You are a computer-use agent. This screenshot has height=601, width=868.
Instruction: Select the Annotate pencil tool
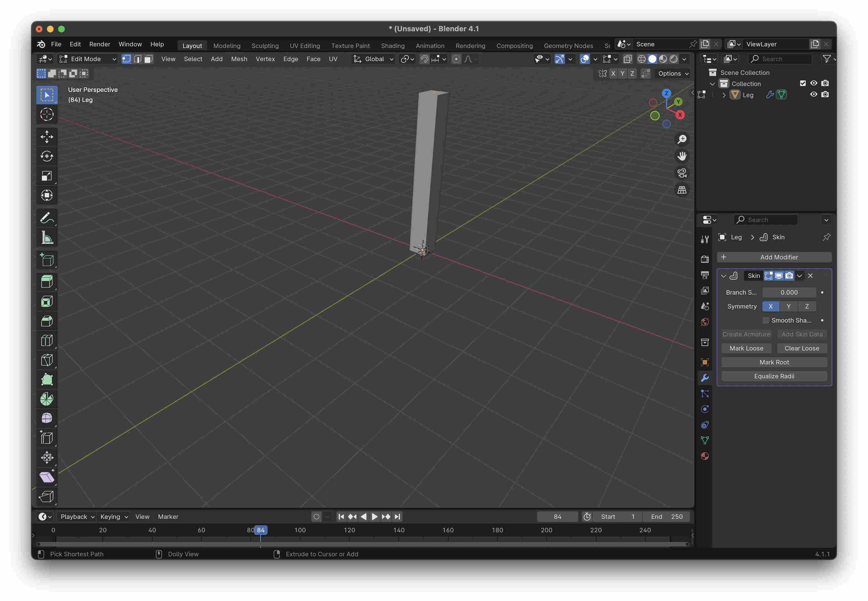47,218
